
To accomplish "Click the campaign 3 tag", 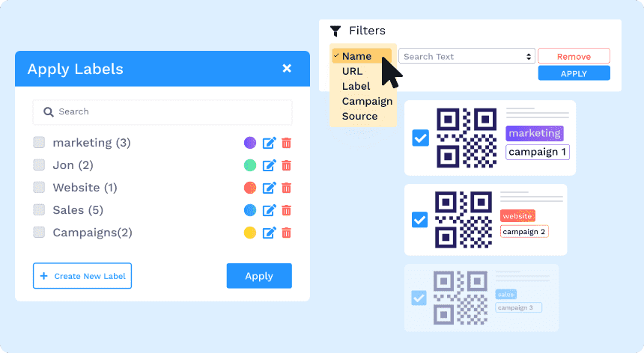I will point(518,307).
